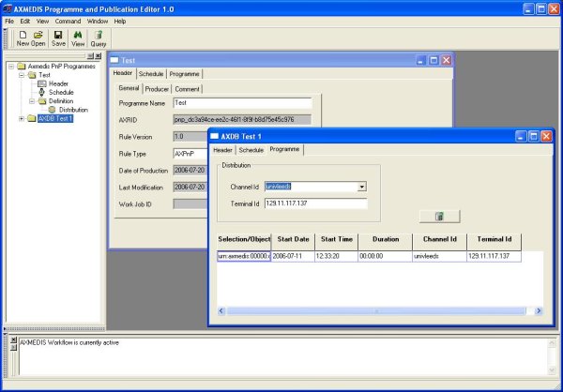Collapse the Definition tree node

(32, 101)
